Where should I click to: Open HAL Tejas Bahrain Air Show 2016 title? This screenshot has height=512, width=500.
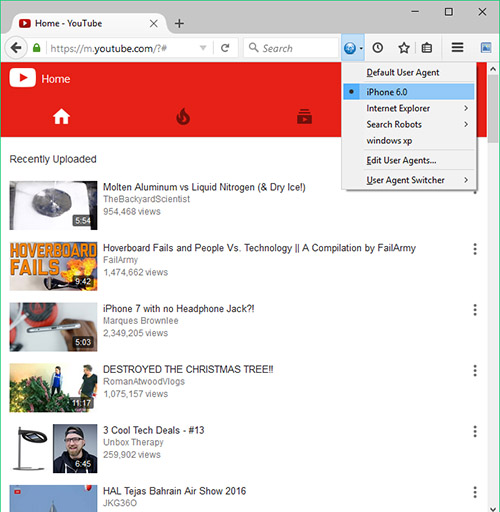click(x=174, y=491)
